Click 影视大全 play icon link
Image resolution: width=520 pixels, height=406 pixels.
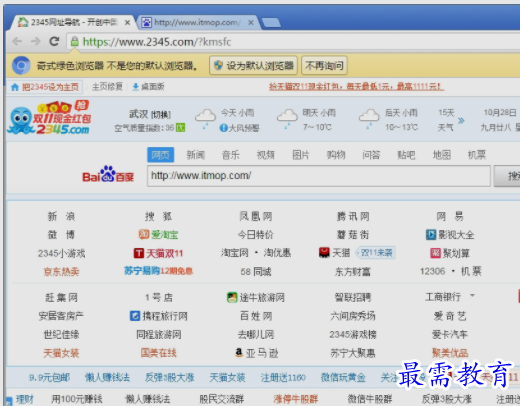[x=450, y=235]
